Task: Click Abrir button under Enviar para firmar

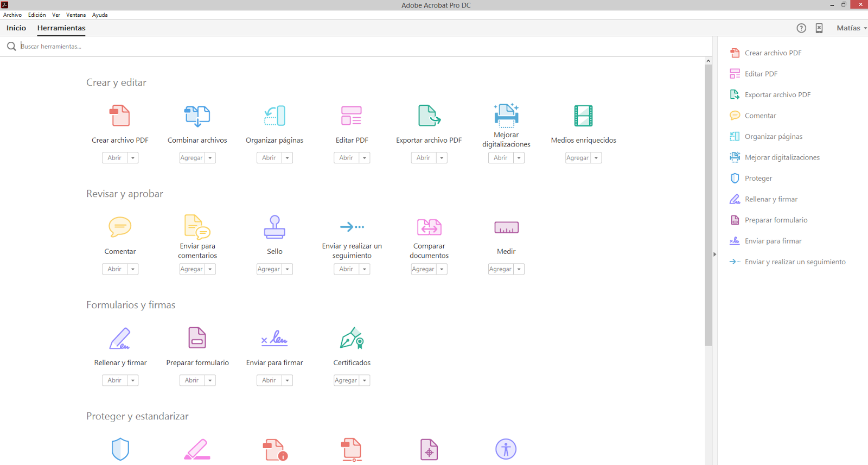Action: tap(269, 380)
